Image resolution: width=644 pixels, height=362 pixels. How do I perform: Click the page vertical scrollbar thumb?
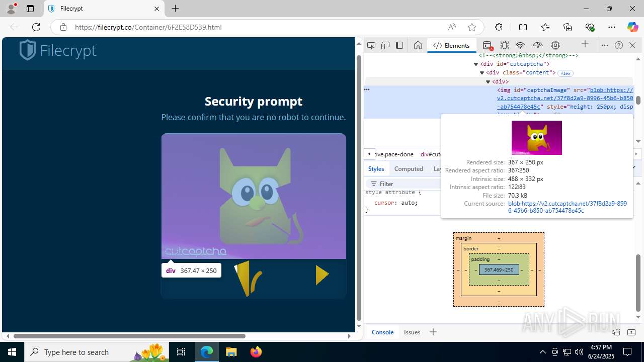point(359,188)
